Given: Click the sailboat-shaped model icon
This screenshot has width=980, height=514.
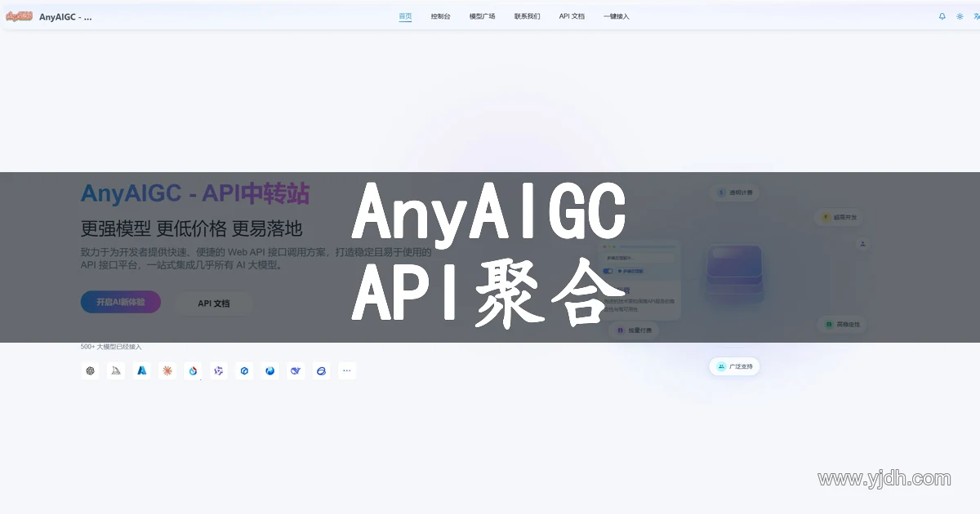Looking at the screenshot, I should (116, 370).
